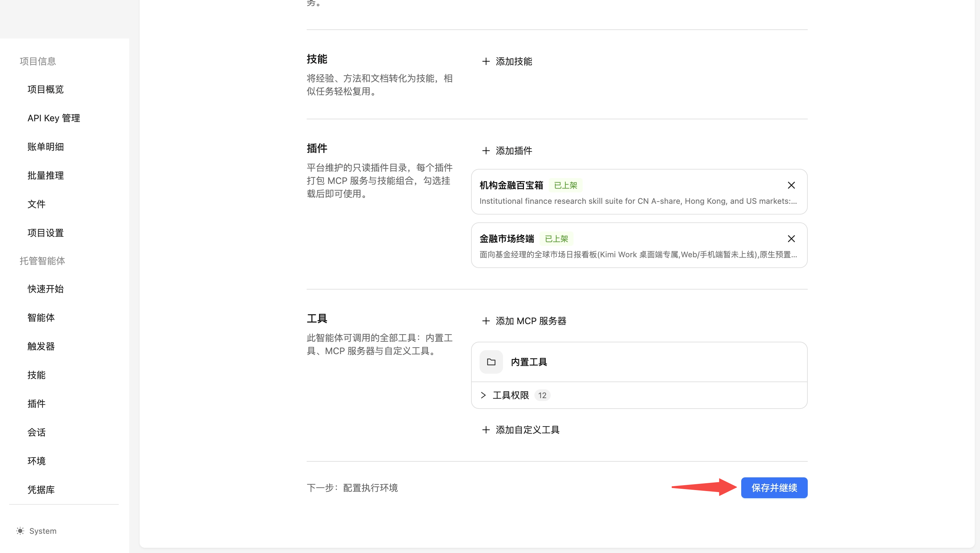Screen dimensions: 980x553
Task: Click the 12 count badge beside 工具权限
Action: click(542, 395)
